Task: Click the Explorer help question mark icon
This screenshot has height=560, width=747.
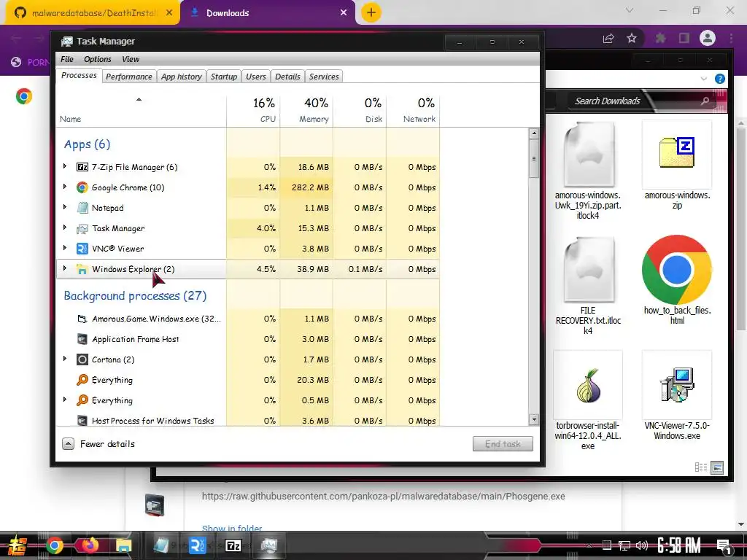Action: (x=720, y=79)
